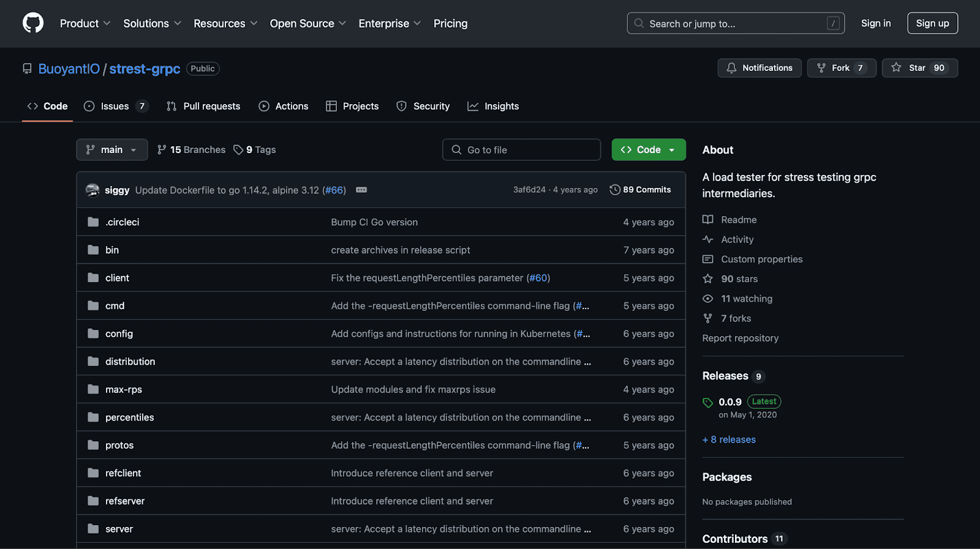Image resolution: width=980 pixels, height=549 pixels.
Task: Expand the Resources navigation menu
Action: click(x=225, y=23)
